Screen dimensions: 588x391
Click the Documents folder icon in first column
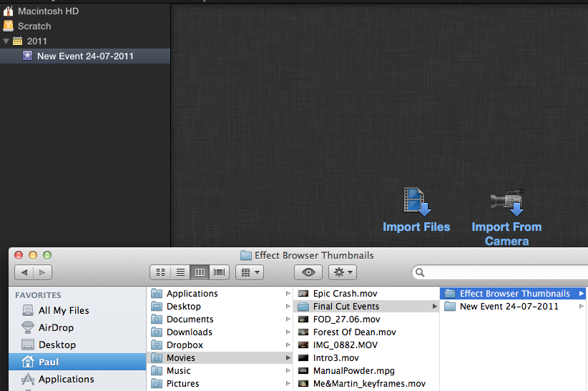click(157, 320)
